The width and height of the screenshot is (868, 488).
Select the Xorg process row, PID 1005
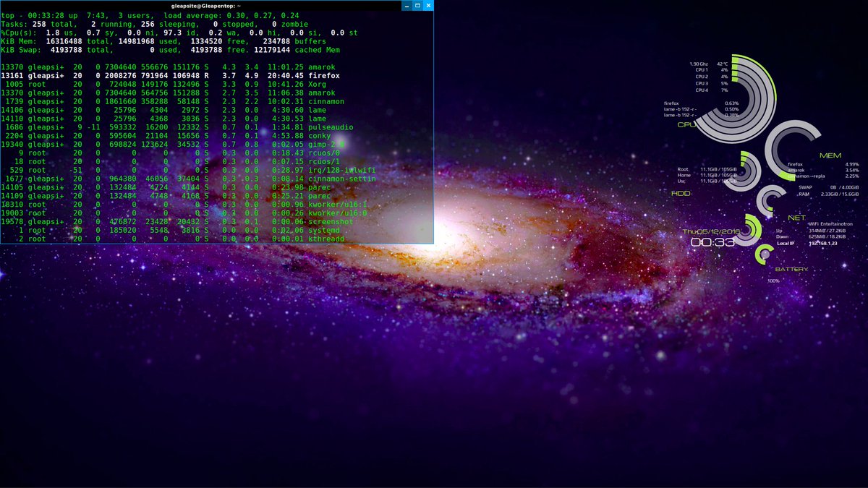point(164,85)
